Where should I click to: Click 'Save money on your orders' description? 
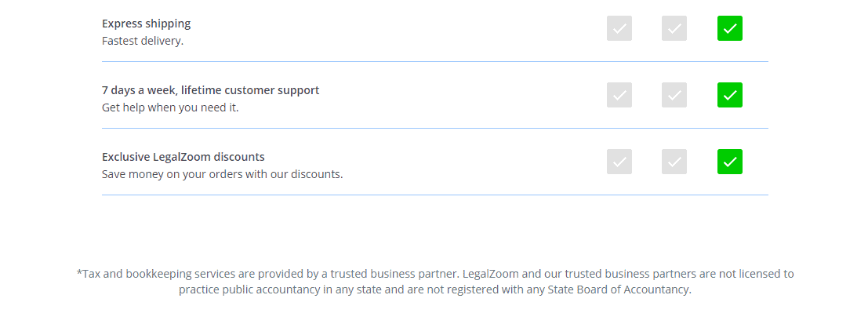(x=222, y=174)
